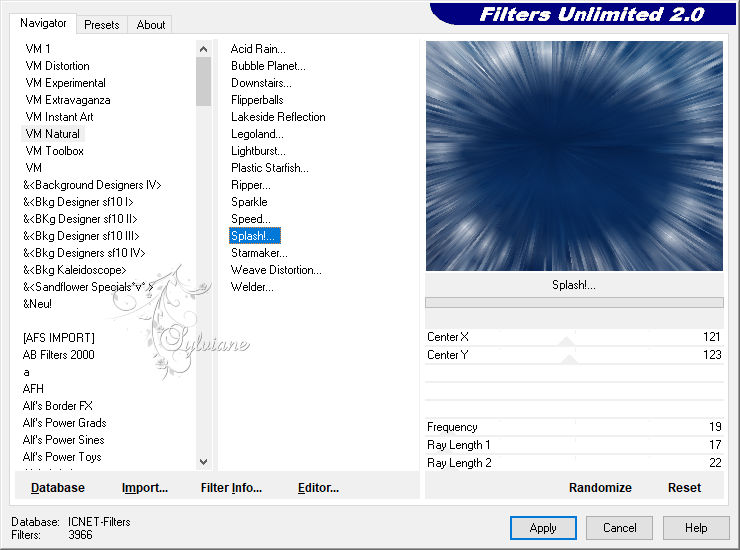
Task: Choose the Weave Distortion filter
Action: coord(276,270)
